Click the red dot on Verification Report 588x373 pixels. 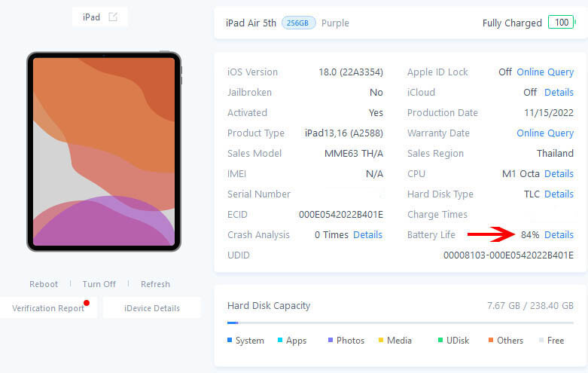87,303
